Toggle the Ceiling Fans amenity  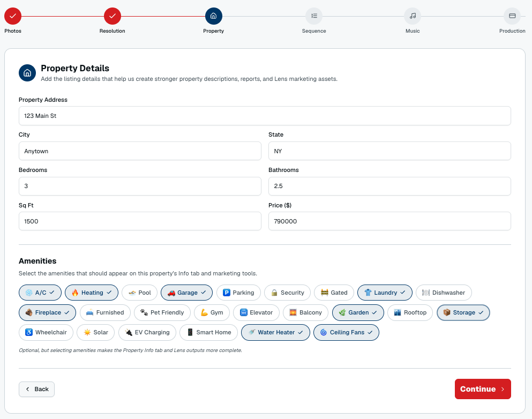point(346,332)
